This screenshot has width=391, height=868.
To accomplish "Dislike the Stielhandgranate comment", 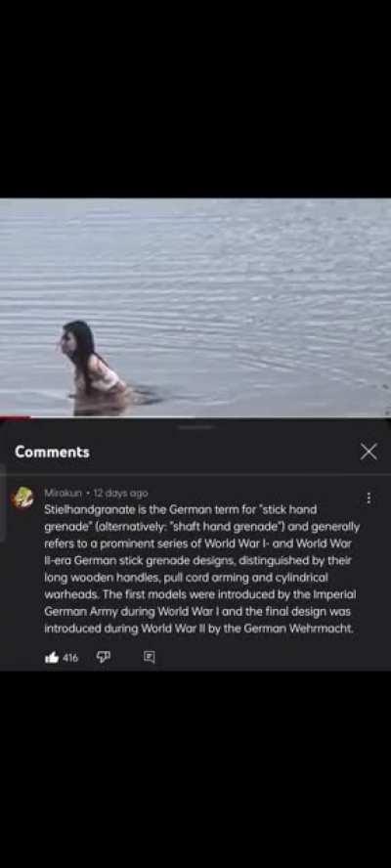I will (104, 657).
